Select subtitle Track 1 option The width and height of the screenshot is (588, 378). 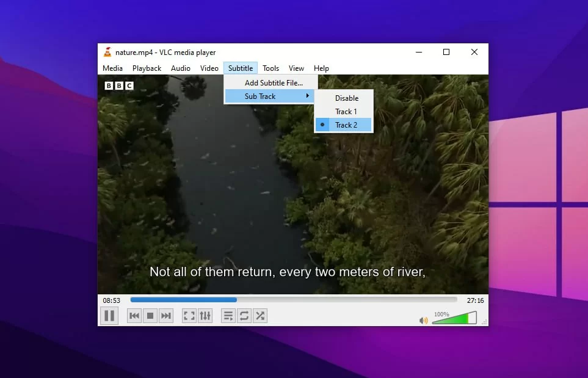point(346,112)
